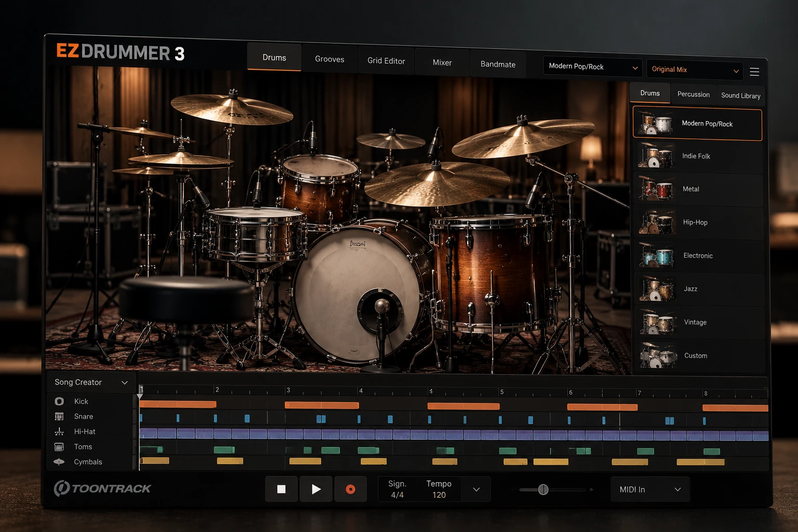Click the snare drum in the kit
Screen dimensions: 798x532
point(256,234)
